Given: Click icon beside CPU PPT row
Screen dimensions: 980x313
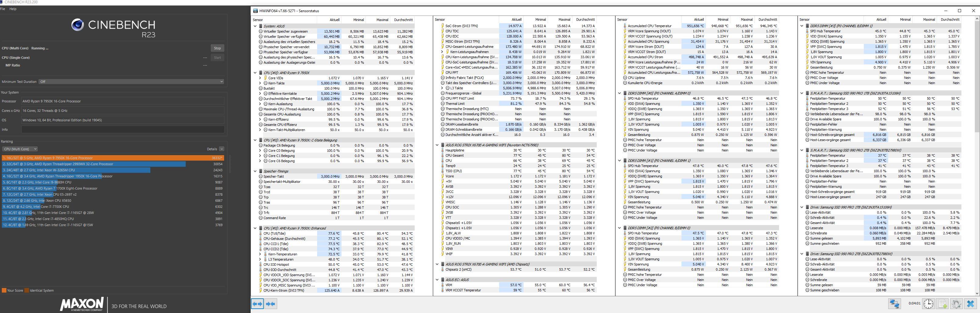Looking at the screenshot, I should [x=443, y=73].
